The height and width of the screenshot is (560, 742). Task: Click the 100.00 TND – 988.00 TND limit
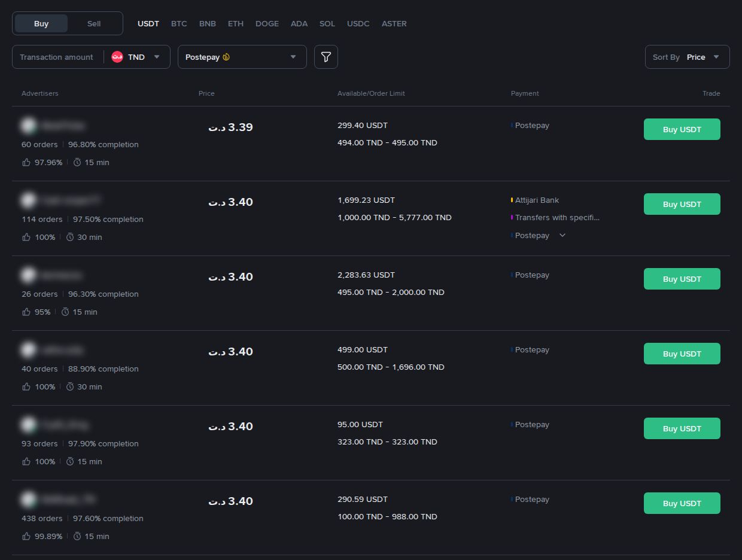point(387,516)
